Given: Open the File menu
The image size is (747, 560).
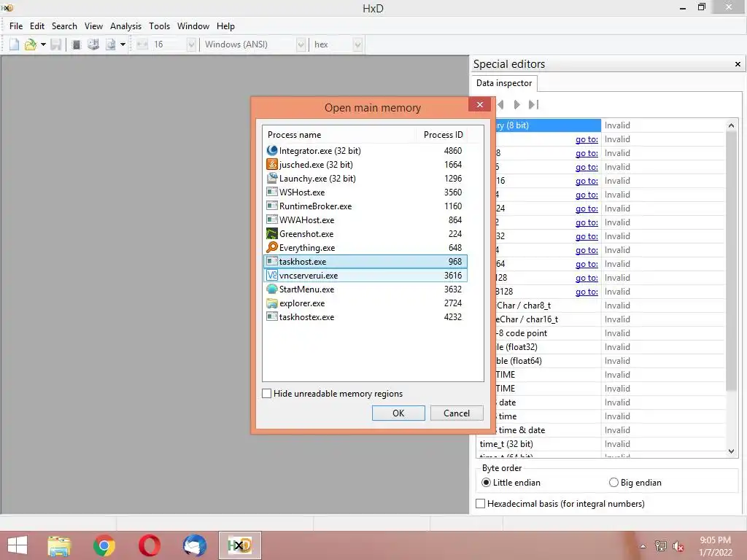Looking at the screenshot, I should tap(16, 26).
